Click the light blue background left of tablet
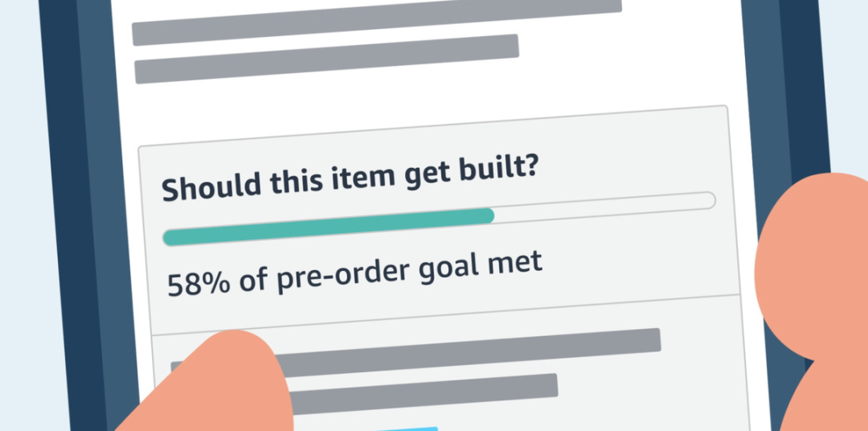This screenshot has width=868, height=431. click(x=20, y=201)
